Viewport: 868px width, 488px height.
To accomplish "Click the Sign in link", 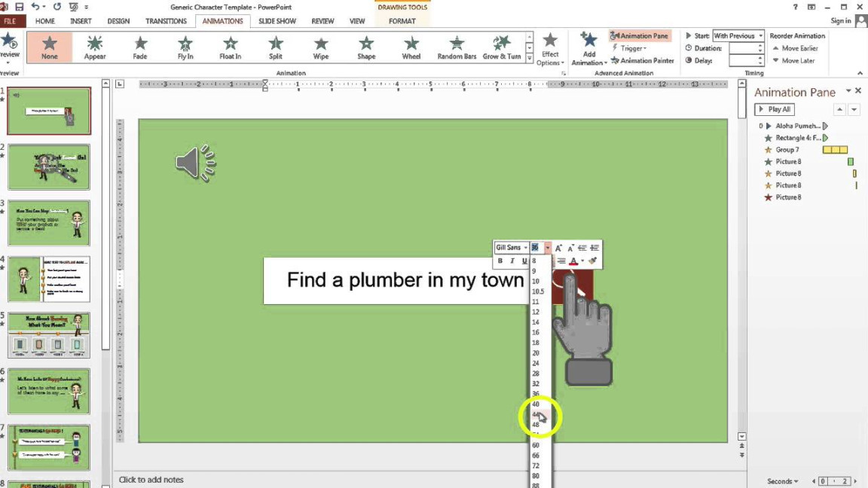I will (840, 20).
